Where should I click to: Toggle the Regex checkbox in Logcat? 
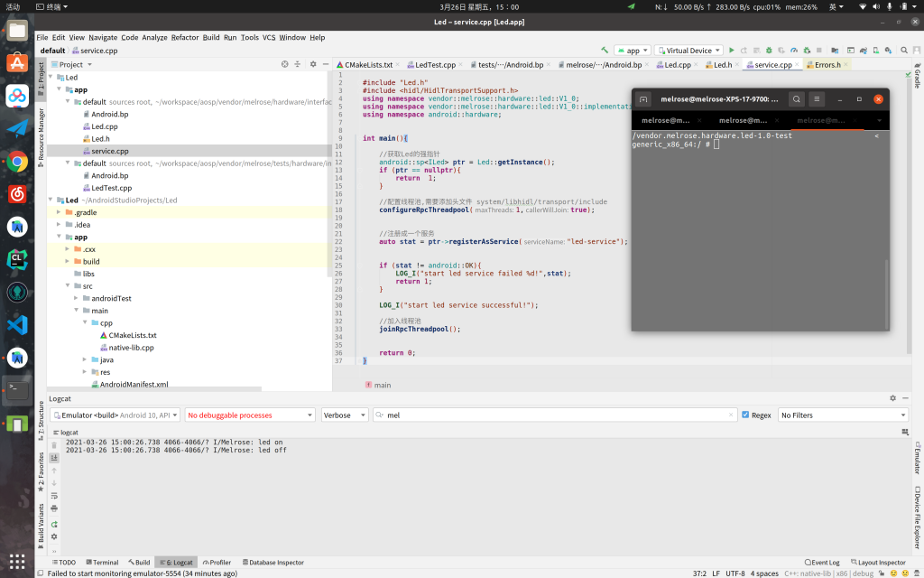click(x=745, y=415)
